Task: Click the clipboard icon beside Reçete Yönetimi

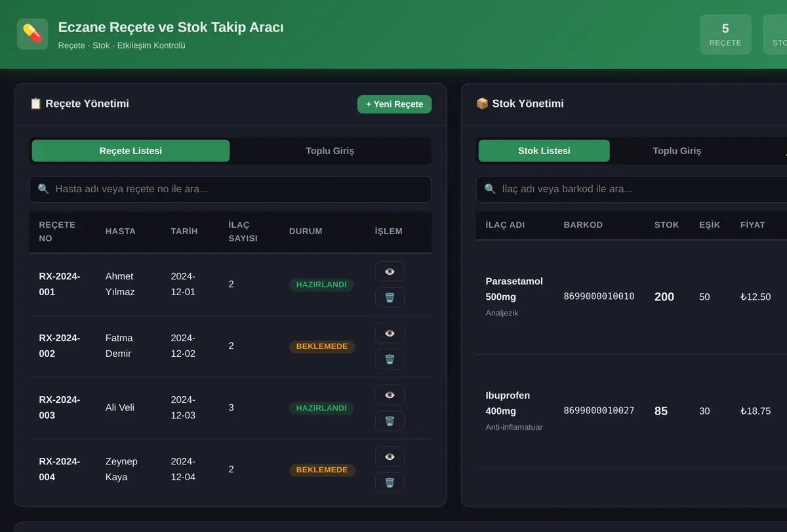Action: [35, 104]
